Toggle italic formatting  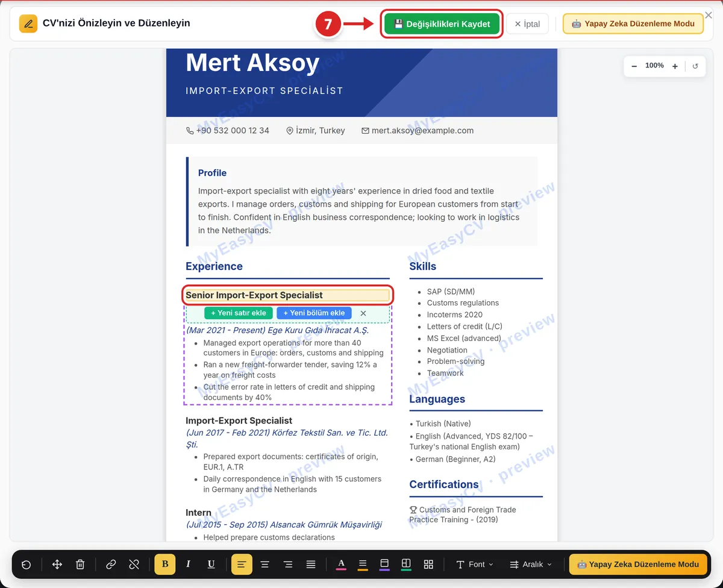click(188, 565)
